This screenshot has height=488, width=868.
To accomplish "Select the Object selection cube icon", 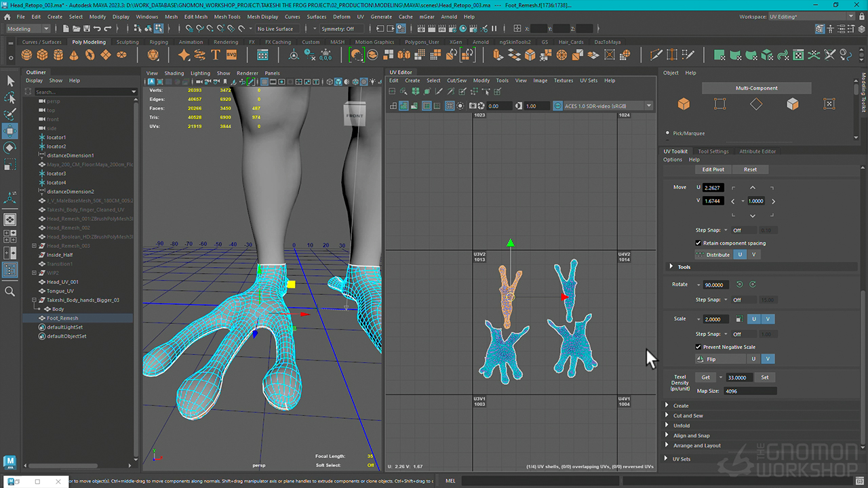I will click(x=684, y=104).
